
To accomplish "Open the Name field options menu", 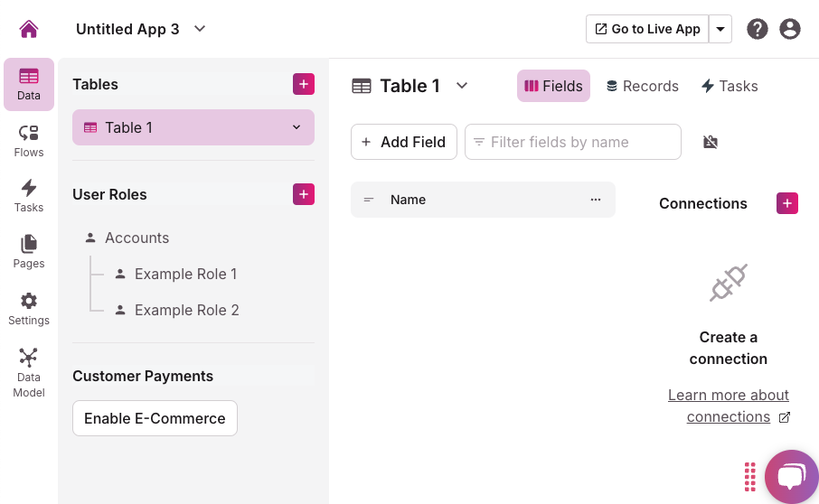I will [595, 200].
